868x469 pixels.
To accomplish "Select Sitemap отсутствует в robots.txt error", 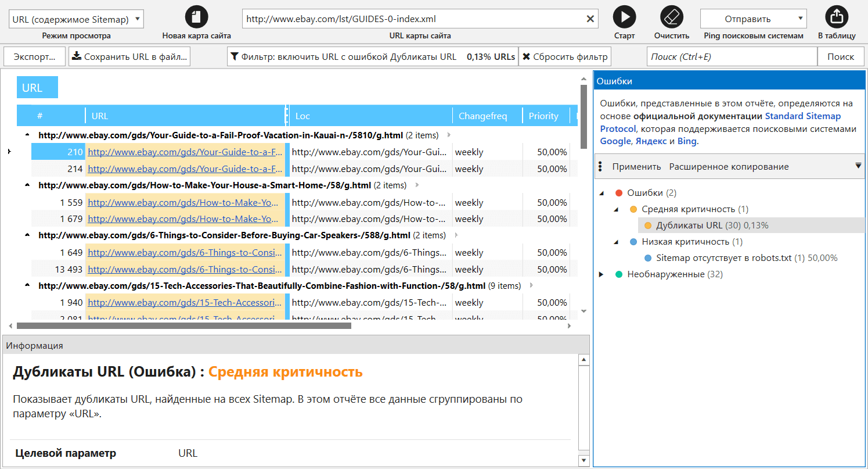I will (x=723, y=258).
